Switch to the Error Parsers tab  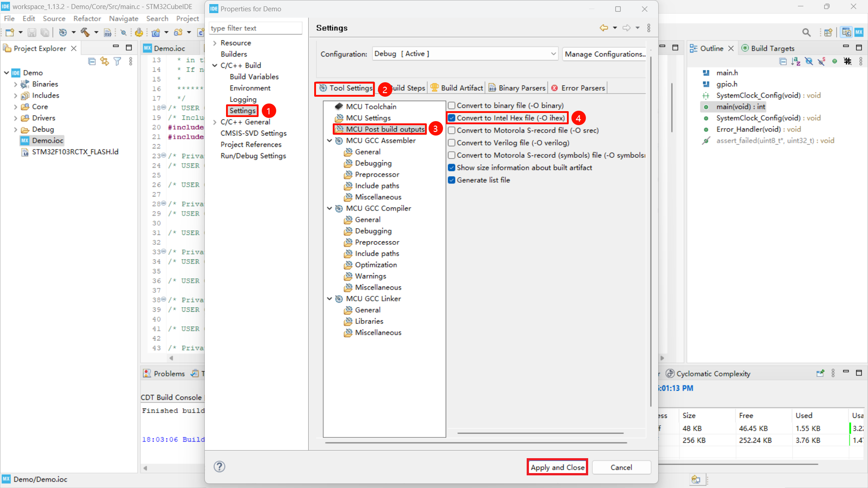tap(578, 88)
